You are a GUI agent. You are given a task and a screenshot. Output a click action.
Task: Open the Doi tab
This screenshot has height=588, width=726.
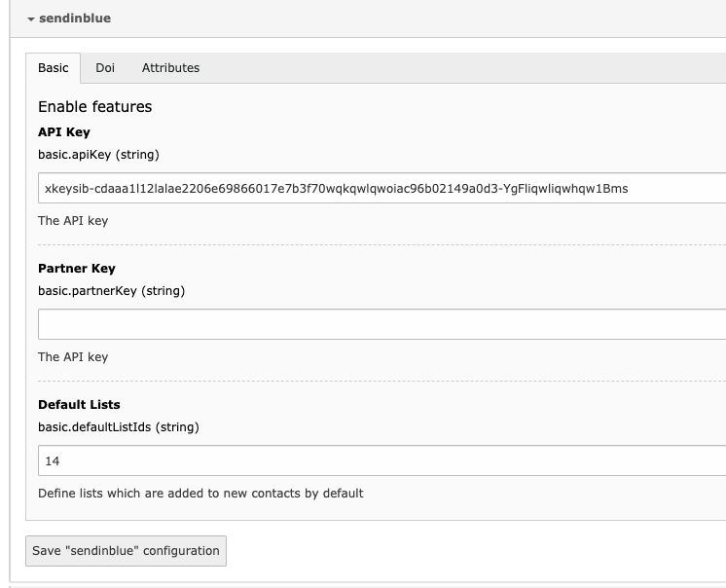[x=105, y=68]
